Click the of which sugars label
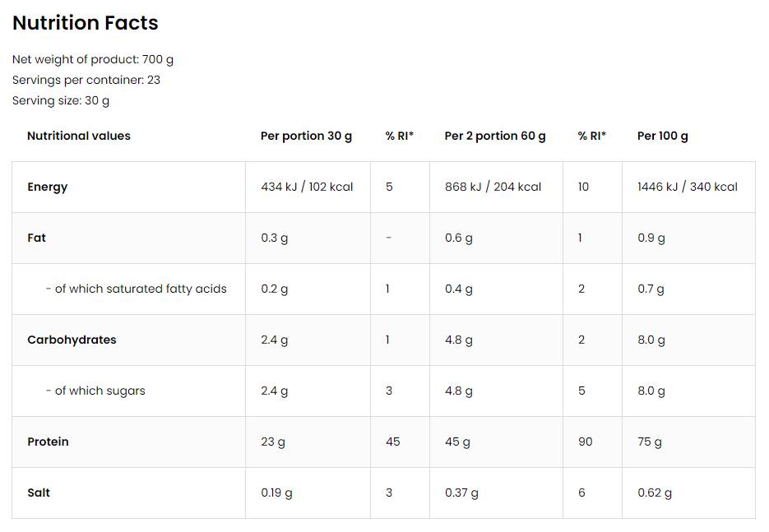The height and width of the screenshot is (532, 769). pyautogui.click(x=95, y=391)
